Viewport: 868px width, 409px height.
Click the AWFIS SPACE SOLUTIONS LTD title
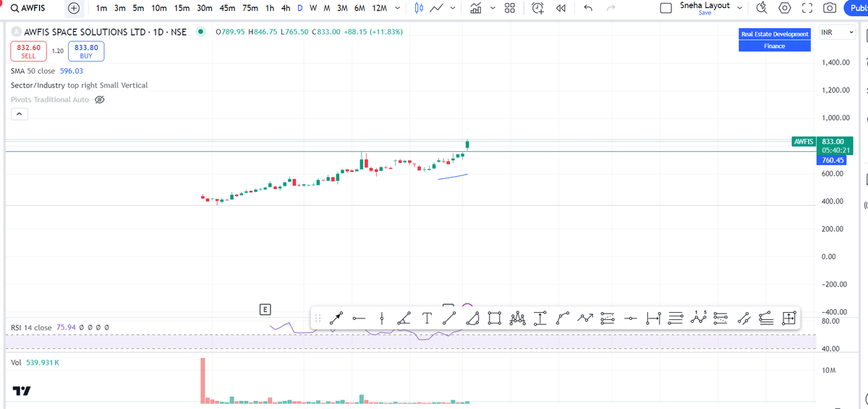(84, 33)
